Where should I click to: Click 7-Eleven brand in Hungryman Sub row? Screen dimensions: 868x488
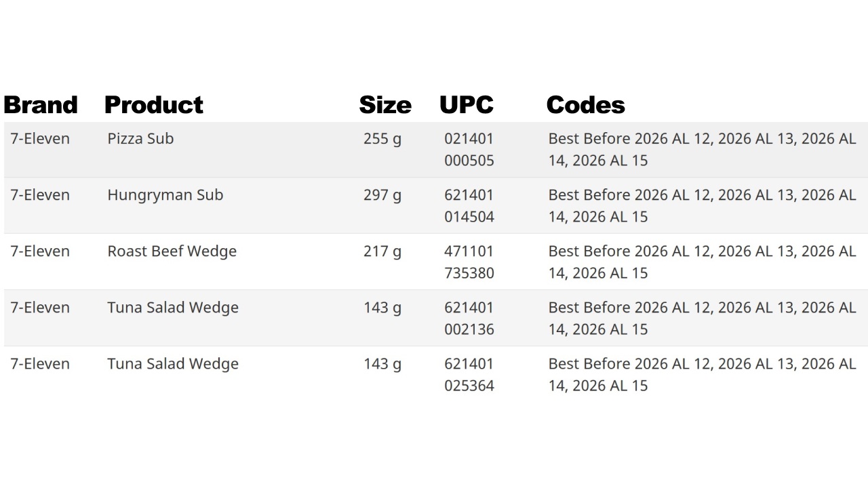click(40, 195)
